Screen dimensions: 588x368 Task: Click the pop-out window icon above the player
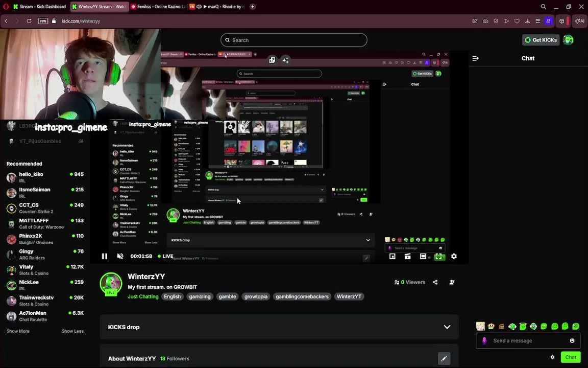[272, 60]
